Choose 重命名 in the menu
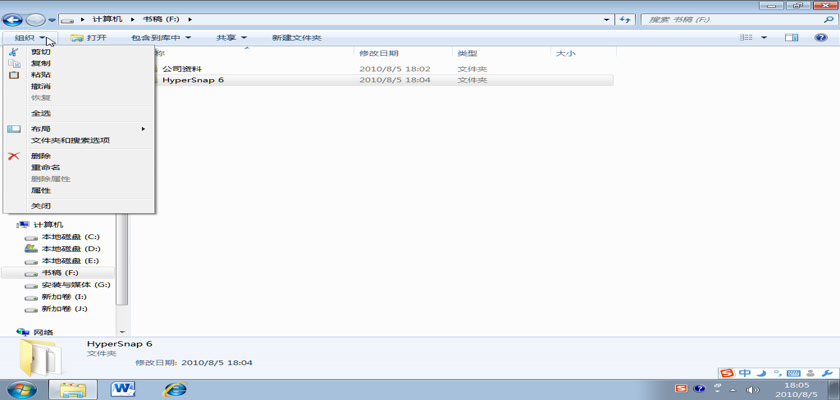This screenshot has height=400, width=840. click(46, 167)
